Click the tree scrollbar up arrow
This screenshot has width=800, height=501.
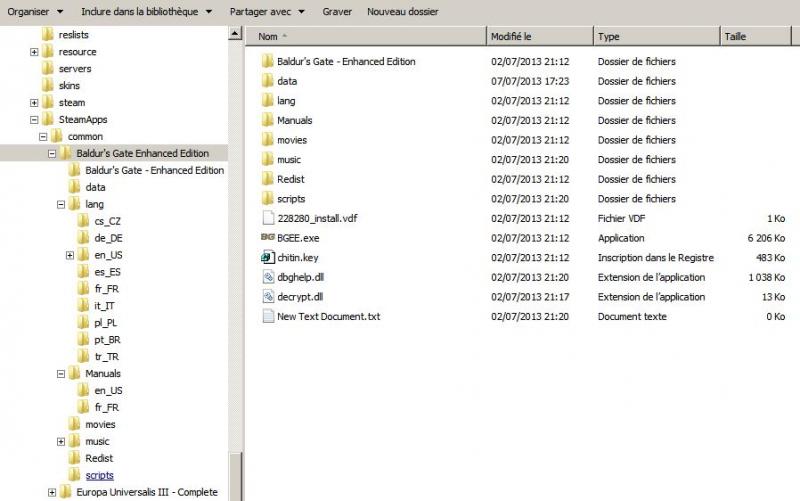(x=235, y=34)
